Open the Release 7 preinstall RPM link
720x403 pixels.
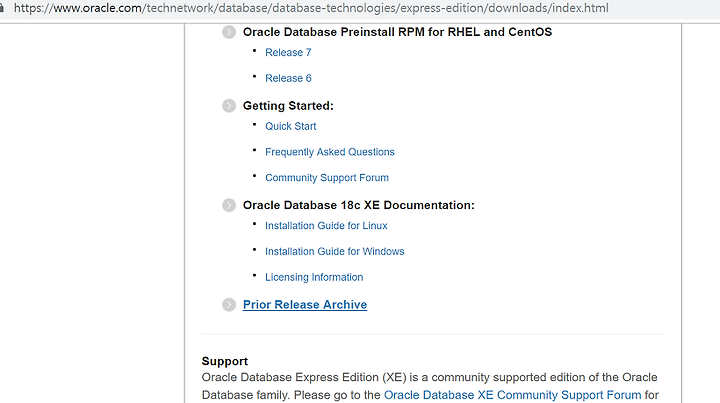pos(288,52)
